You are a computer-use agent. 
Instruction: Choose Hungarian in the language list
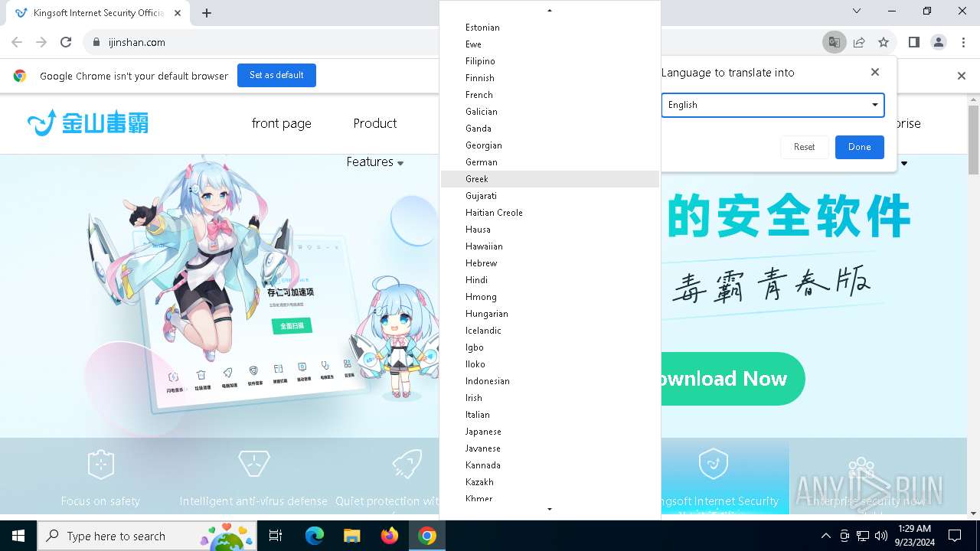coord(550,314)
